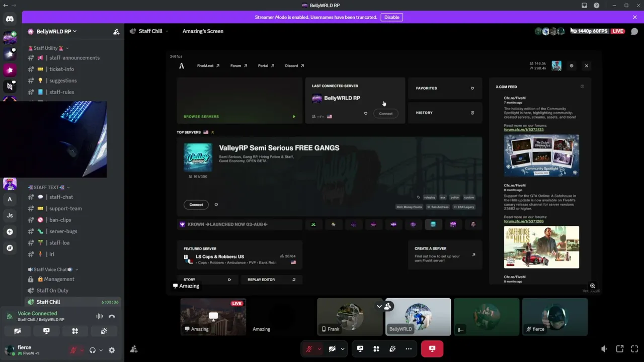Select fierce's participant tile

click(555, 317)
